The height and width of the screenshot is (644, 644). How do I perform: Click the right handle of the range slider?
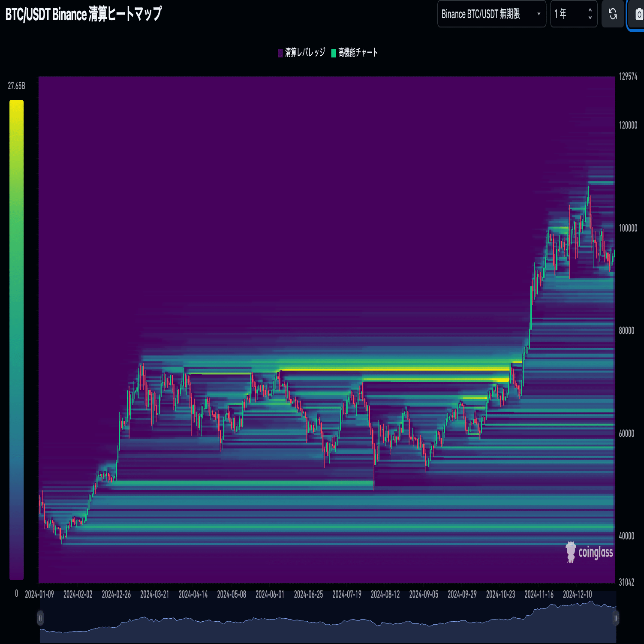tap(616, 618)
